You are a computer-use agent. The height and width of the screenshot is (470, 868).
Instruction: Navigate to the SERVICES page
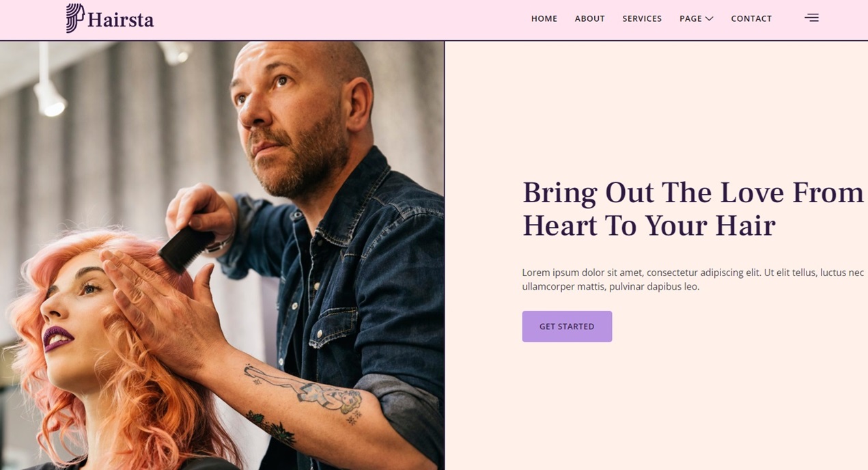[x=642, y=18]
